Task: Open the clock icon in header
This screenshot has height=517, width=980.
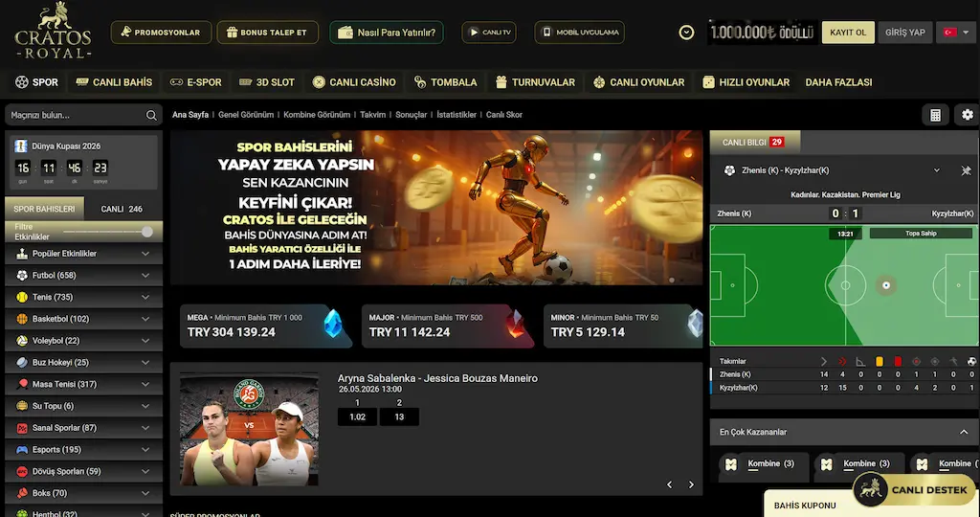Action: tap(686, 33)
